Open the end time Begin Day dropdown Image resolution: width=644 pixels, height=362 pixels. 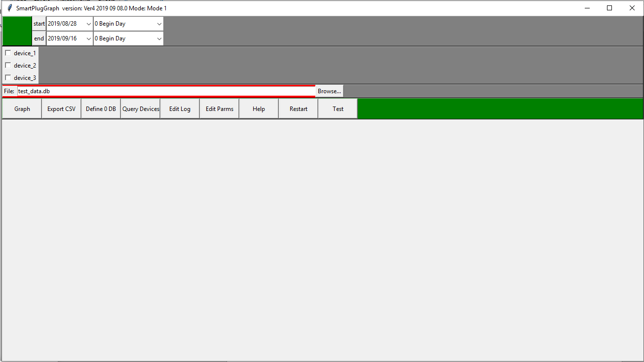[x=159, y=38]
